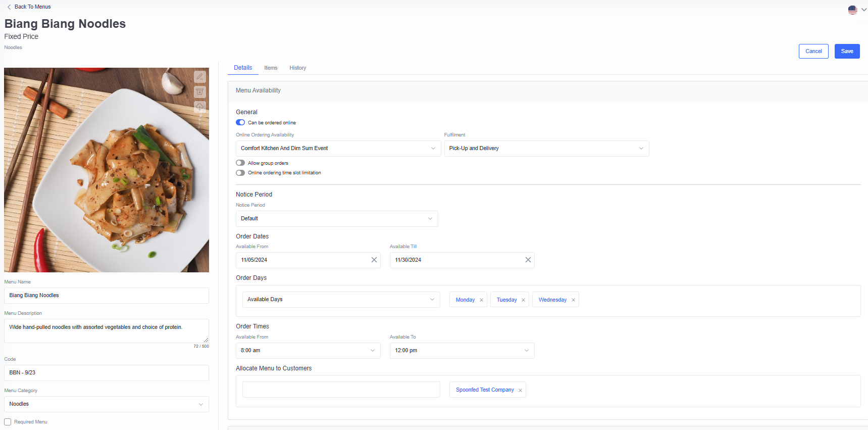Enable the Allow group orders switch

[240, 163]
